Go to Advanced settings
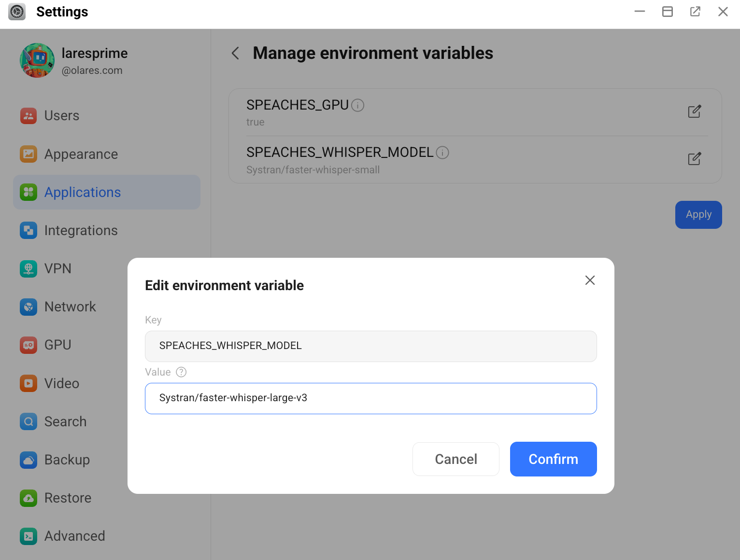 coord(74,536)
